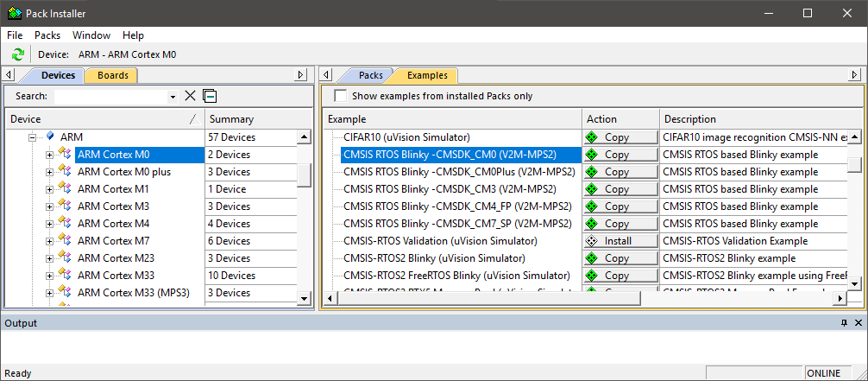The height and width of the screenshot is (381, 868).
Task: Click the device Search input field
Action: pyautogui.click(x=111, y=97)
